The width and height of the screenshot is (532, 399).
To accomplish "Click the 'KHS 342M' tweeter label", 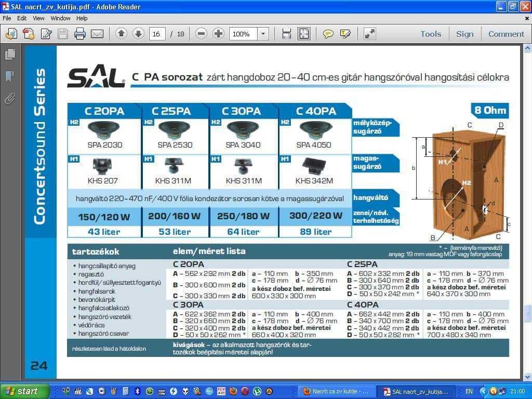I will tap(314, 181).
